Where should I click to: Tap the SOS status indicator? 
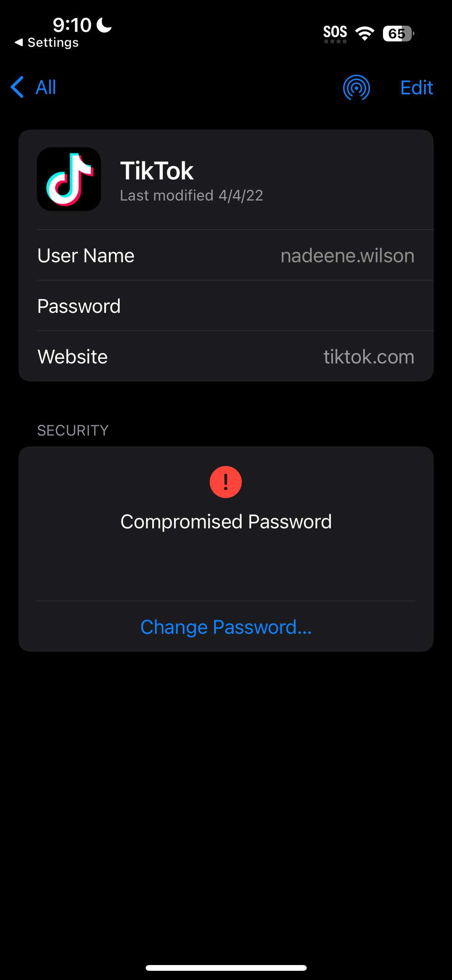335,33
